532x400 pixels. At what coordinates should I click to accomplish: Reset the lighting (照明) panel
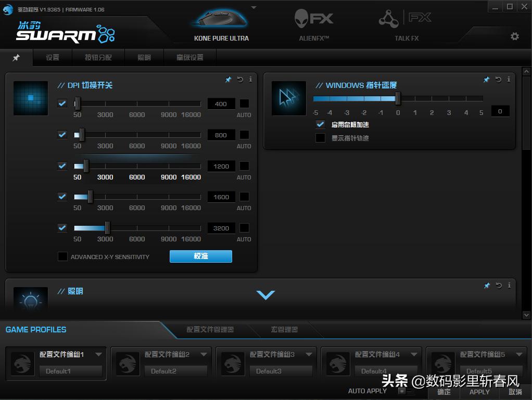498,286
